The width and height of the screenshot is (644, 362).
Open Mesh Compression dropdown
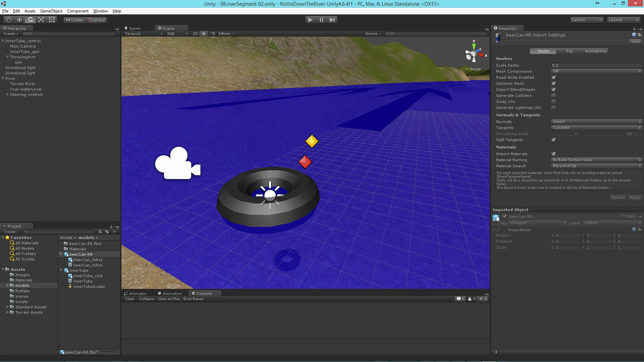click(x=596, y=71)
